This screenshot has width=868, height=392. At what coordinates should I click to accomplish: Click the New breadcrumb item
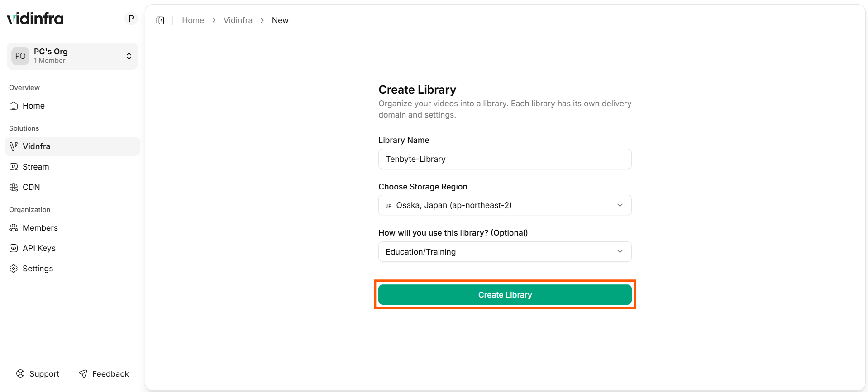tap(280, 20)
